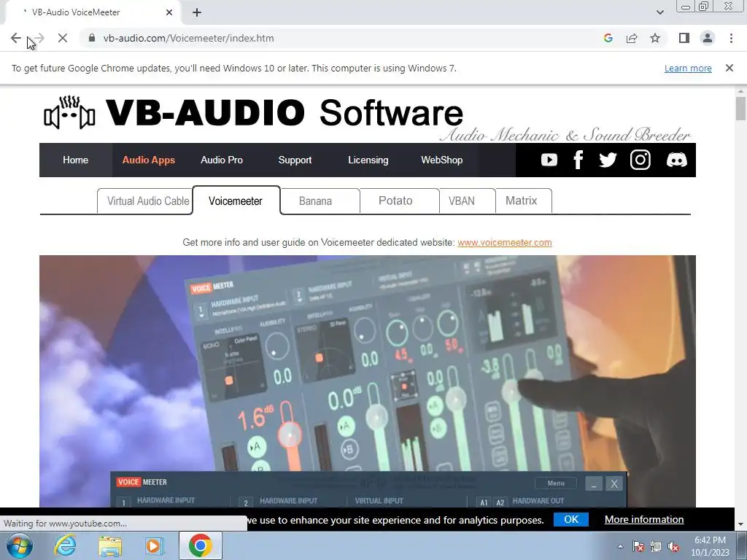The width and height of the screenshot is (747, 560).
Task: Dismiss the Chrome update notification bar
Action: pyautogui.click(x=729, y=68)
